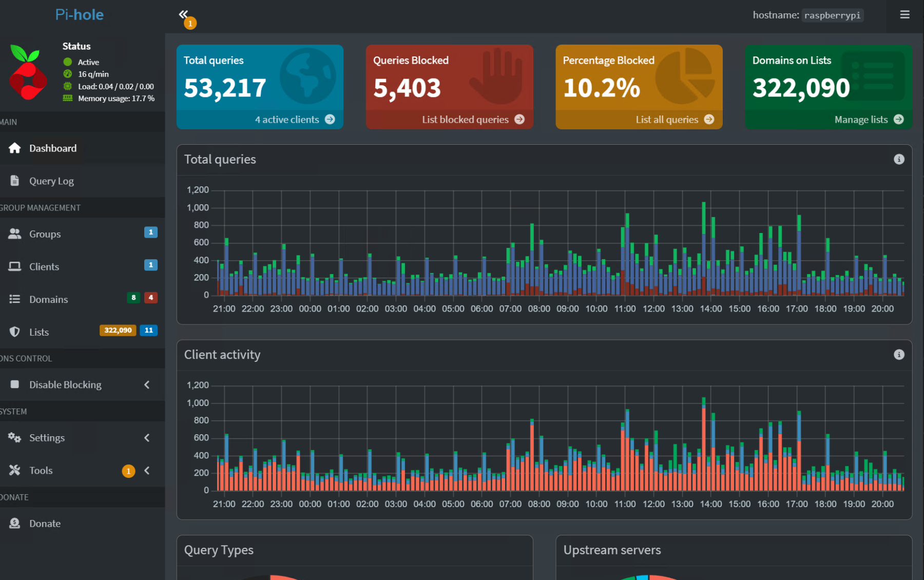Click the Pi-hole title link
Screen dimensions: 924x580
[80, 15]
